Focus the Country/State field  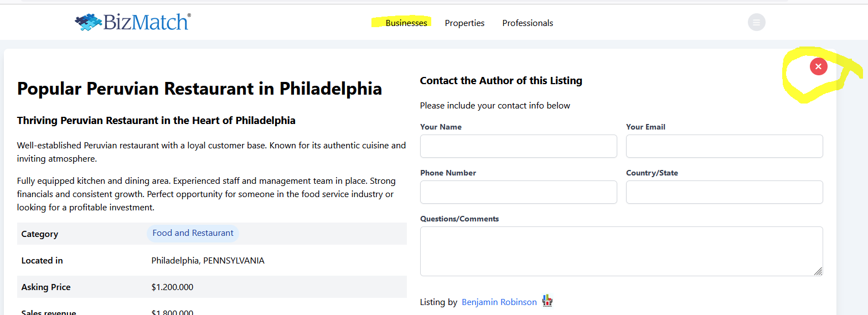pyautogui.click(x=724, y=192)
